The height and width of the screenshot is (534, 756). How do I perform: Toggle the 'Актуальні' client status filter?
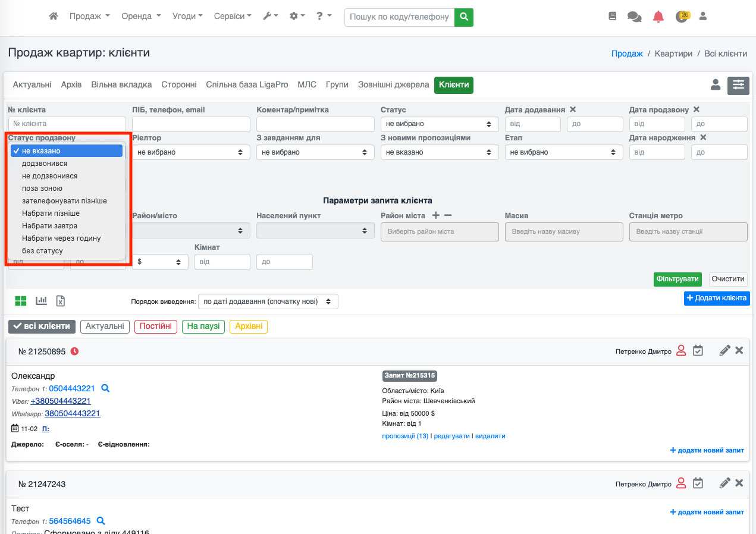click(105, 326)
